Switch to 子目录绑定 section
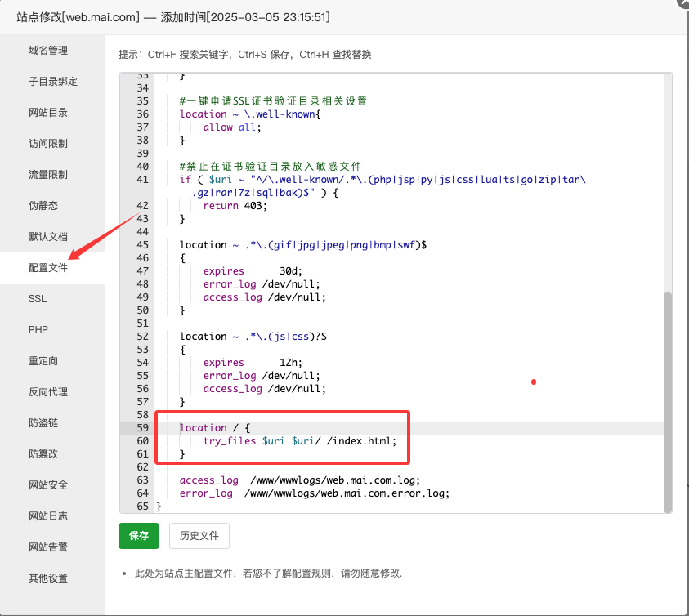Image resolution: width=689 pixels, height=616 pixels. tap(53, 82)
